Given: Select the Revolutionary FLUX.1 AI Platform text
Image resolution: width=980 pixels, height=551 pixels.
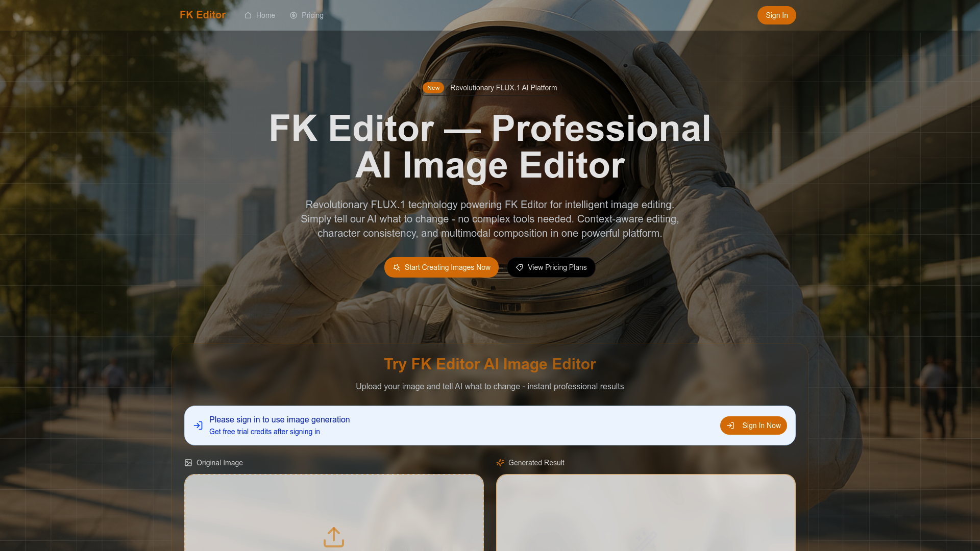Looking at the screenshot, I should pyautogui.click(x=503, y=88).
